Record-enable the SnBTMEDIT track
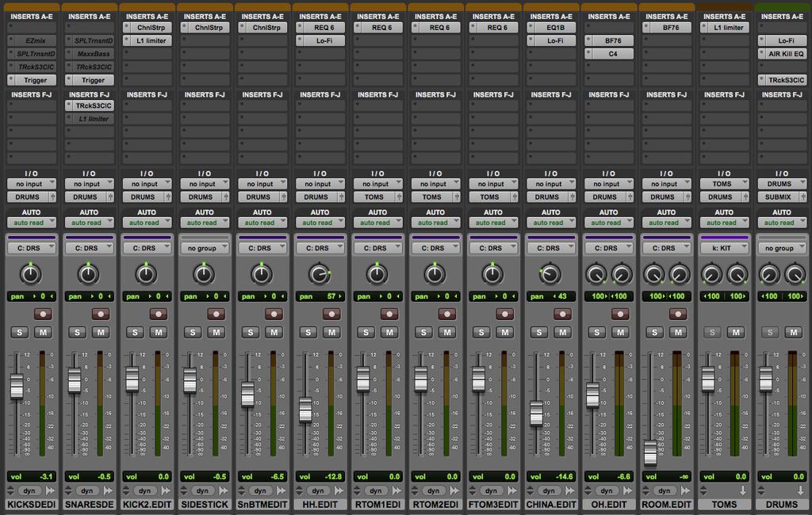The image size is (812, 515). click(x=274, y=315)
